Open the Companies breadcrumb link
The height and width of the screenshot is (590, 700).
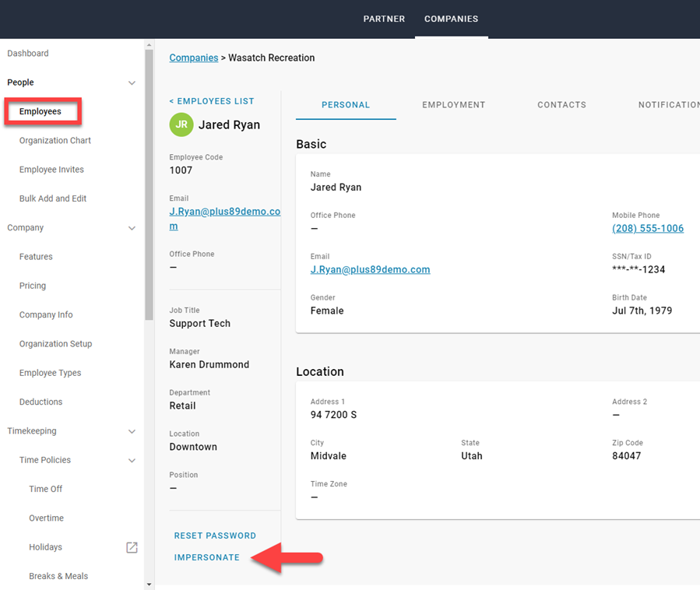click(193, 58)
